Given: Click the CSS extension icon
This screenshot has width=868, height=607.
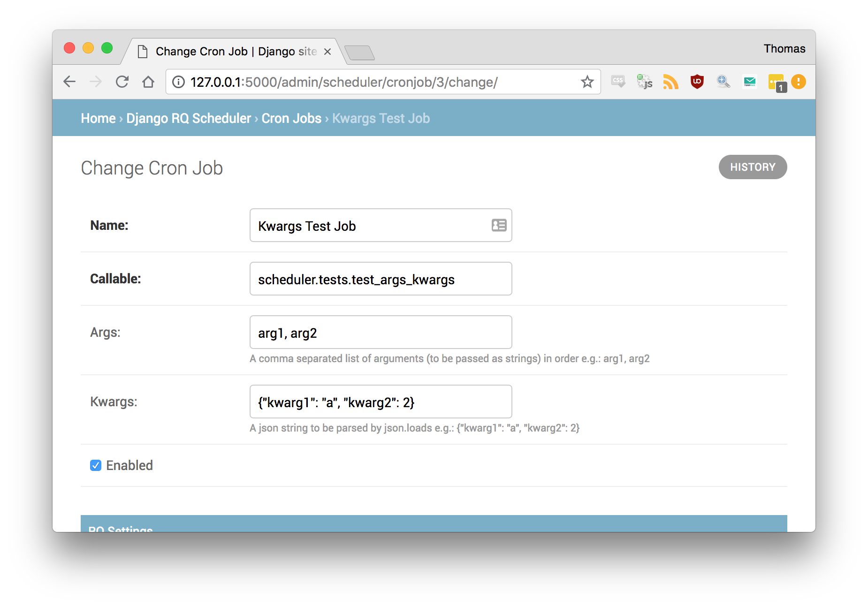Looking at the screenshot, I should tap(618, 82).
